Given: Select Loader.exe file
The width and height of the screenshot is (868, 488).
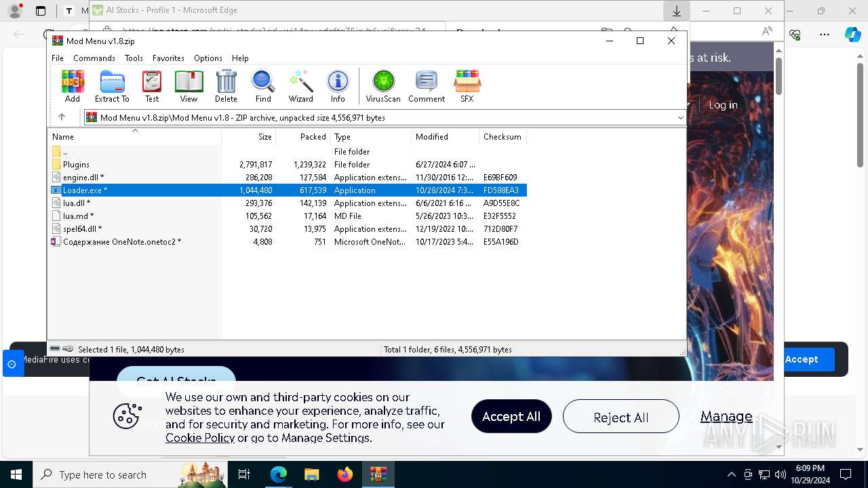Looking at the screenshot, I should pos(288,190).
